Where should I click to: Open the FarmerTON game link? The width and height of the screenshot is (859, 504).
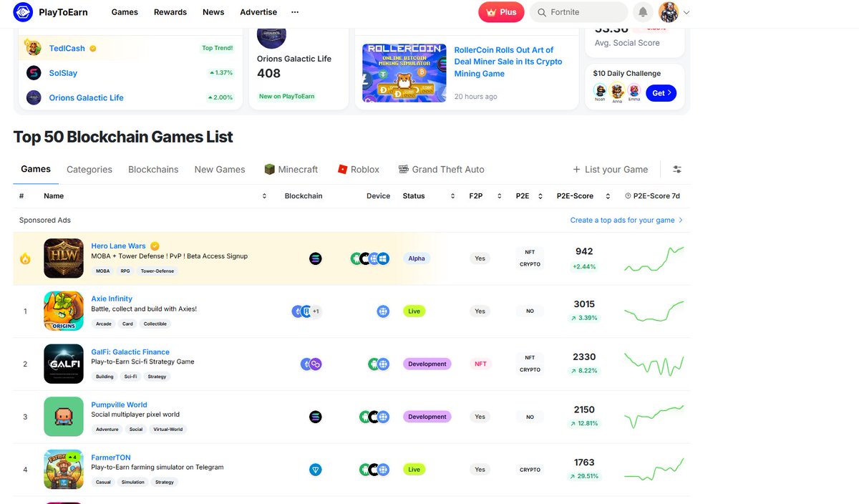coord(111,457)
